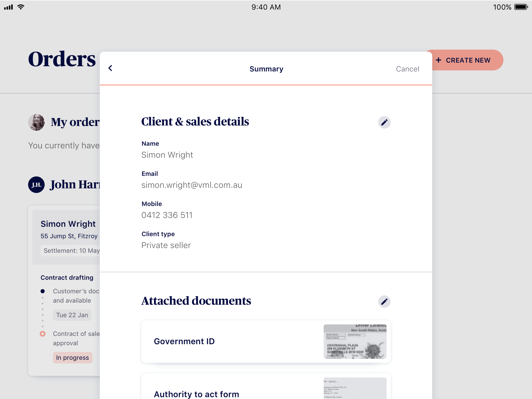Image resolution: width=532 pixels, height=399 pixels.
Task: Open the Authority to act form thumbnail
Action: [355, 388]
